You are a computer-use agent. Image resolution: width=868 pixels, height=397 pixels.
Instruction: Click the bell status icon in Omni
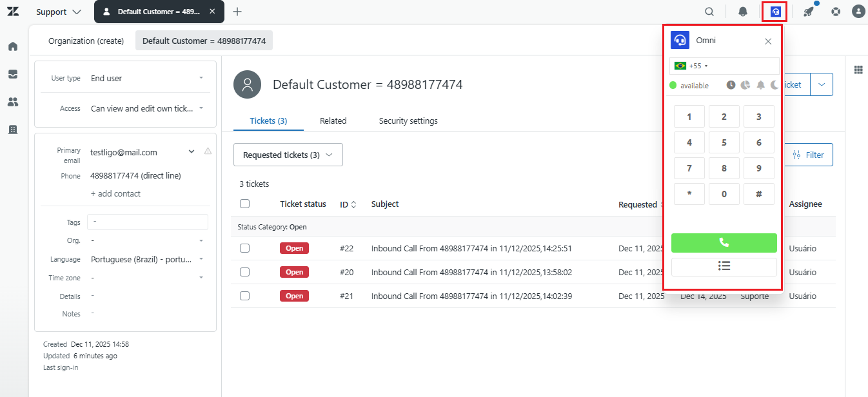click(760, 85)
